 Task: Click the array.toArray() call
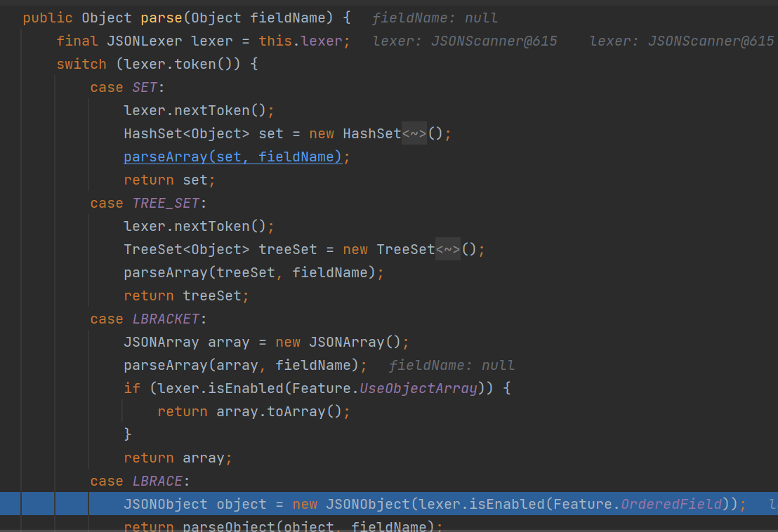pos(281,411)
